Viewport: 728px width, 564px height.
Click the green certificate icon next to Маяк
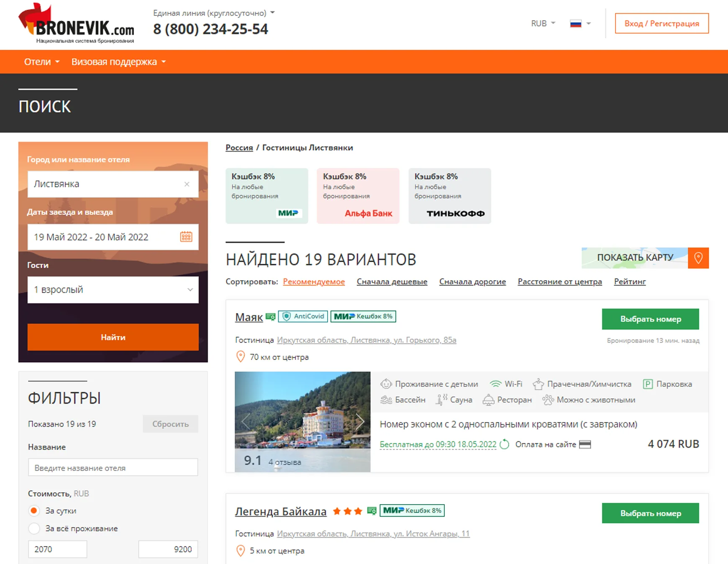click(270, 317)
